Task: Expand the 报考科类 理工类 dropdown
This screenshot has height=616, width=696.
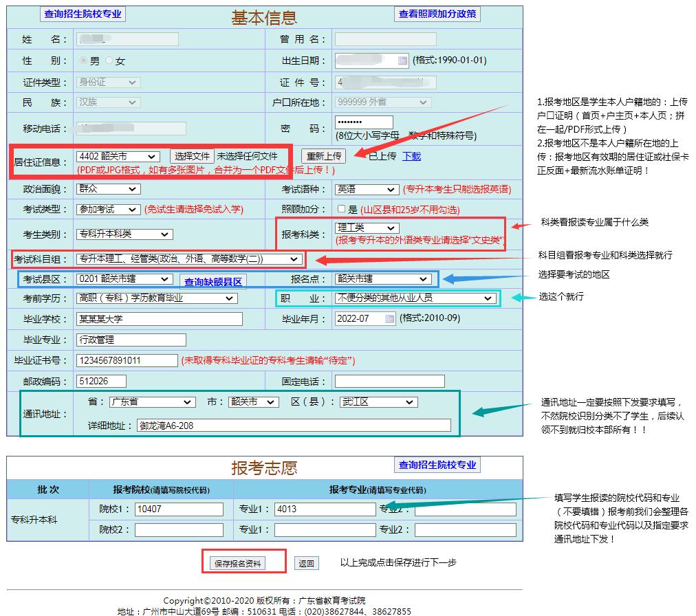Action: [x=367, y=228]
